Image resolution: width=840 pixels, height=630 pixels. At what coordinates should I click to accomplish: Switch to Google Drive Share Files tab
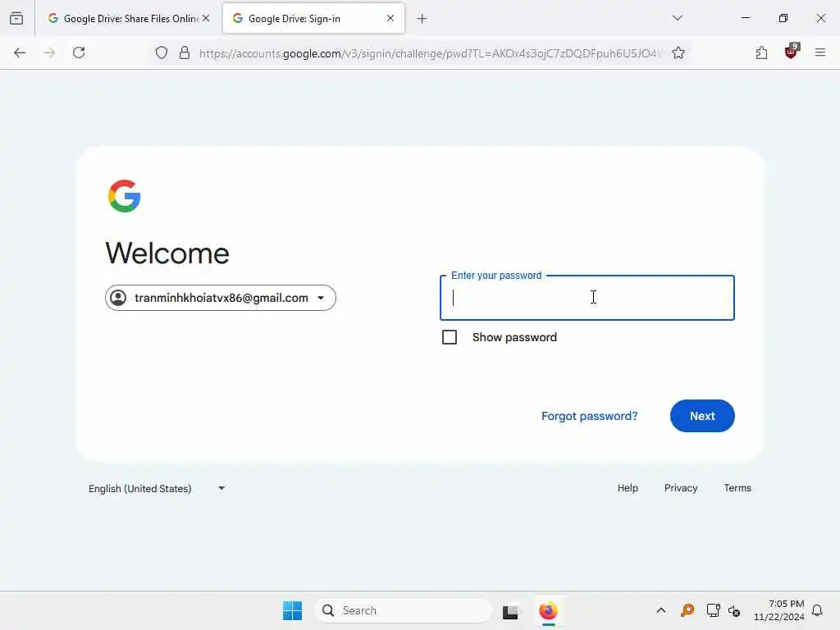(x=129, y=19)
